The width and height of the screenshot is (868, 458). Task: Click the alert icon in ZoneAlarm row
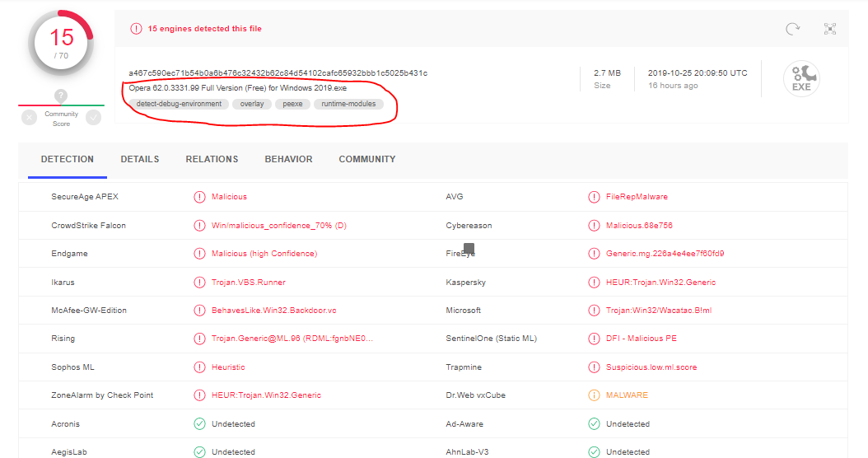(199, 395)
